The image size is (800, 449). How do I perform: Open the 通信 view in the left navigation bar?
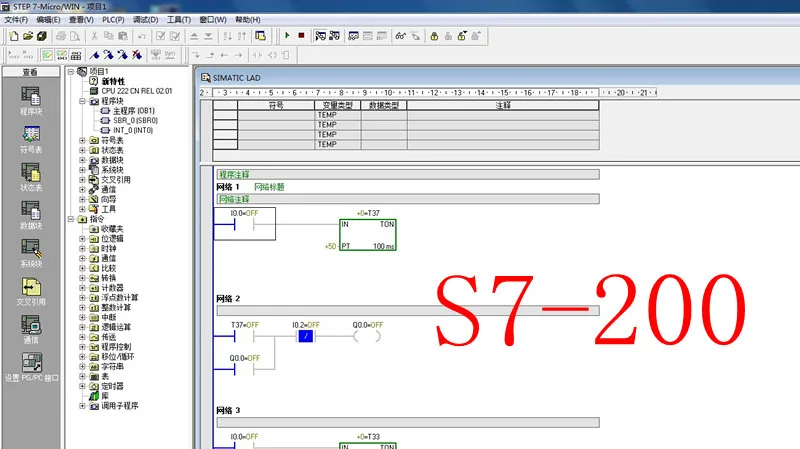(x=31, y=329)
